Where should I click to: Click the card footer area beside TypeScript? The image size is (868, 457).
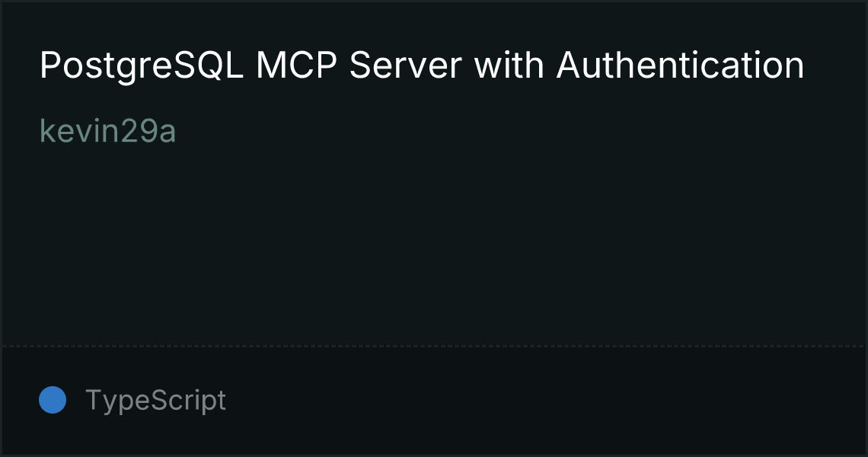(545, 401)
